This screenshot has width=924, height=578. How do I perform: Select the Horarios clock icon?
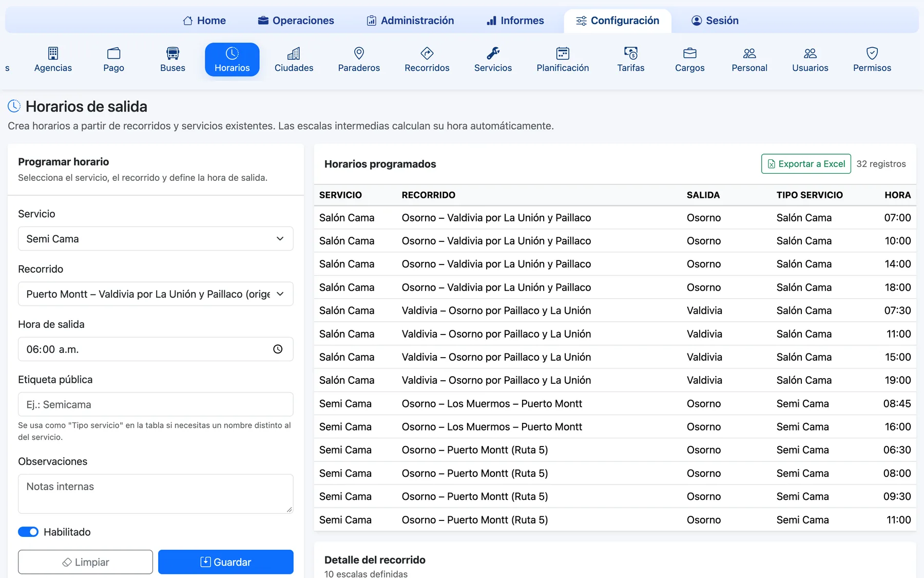click(x=232, y=53)
